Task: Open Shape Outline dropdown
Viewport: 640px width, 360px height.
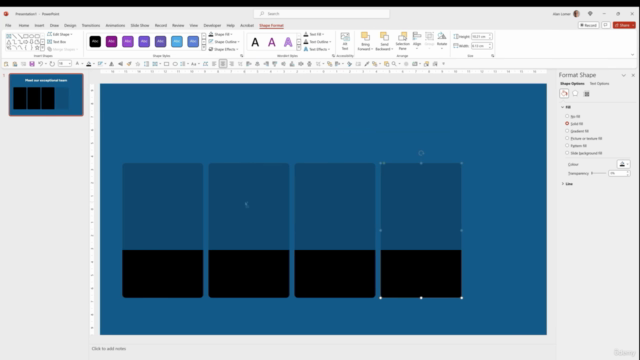Action: 224,42
